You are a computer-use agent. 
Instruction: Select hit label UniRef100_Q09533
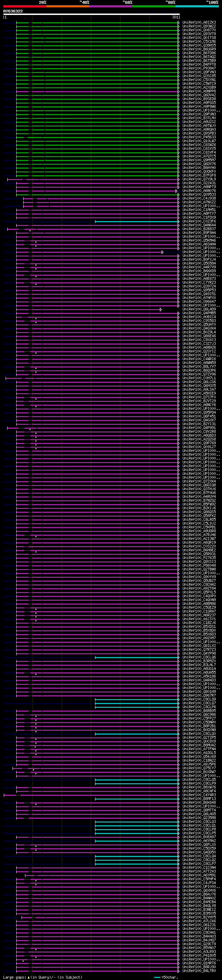click(199, 194)
